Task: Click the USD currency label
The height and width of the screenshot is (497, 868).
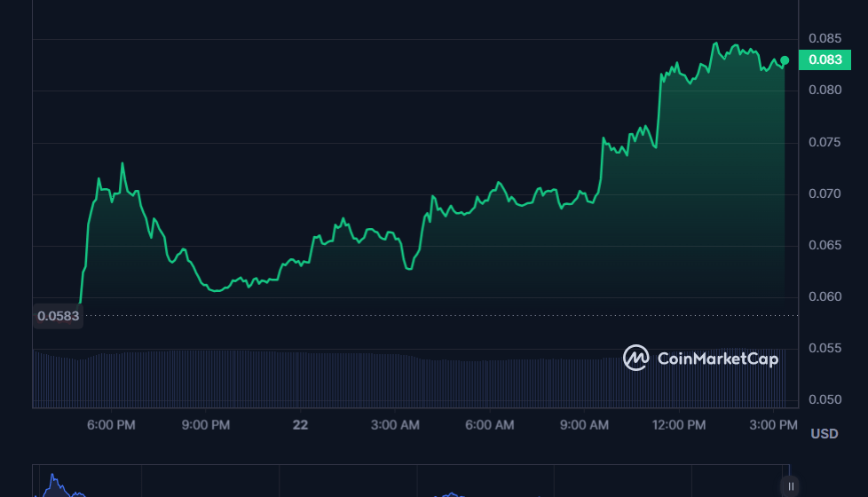Action: coord(825,434)
